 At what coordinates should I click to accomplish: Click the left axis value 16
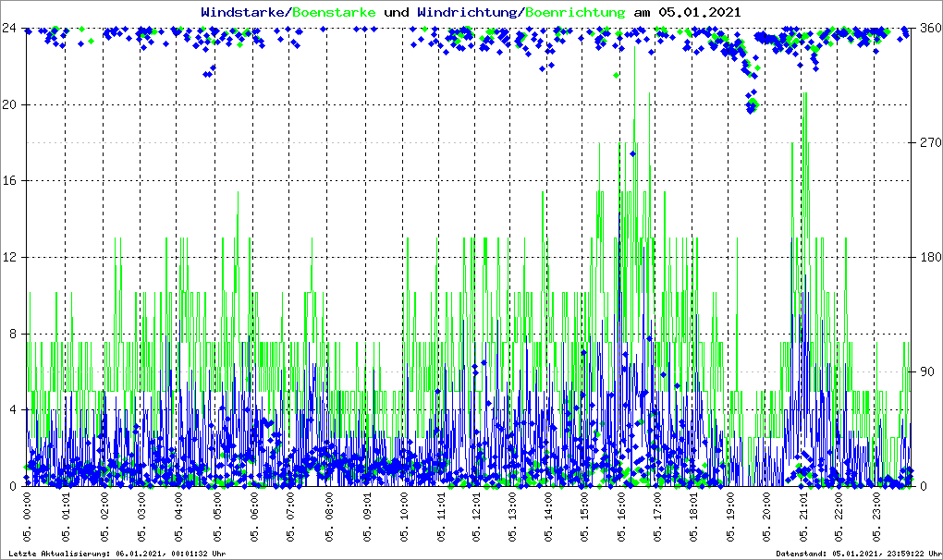(9, 180)
